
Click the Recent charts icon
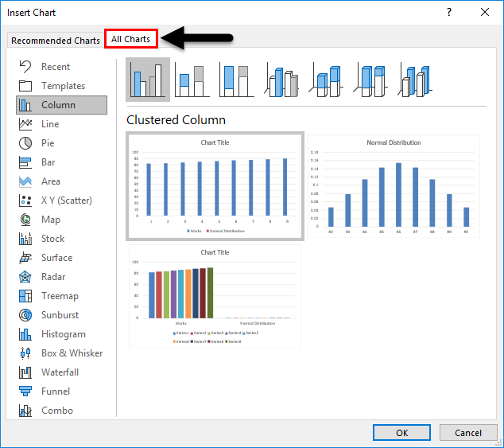click(x=25, y=67)
